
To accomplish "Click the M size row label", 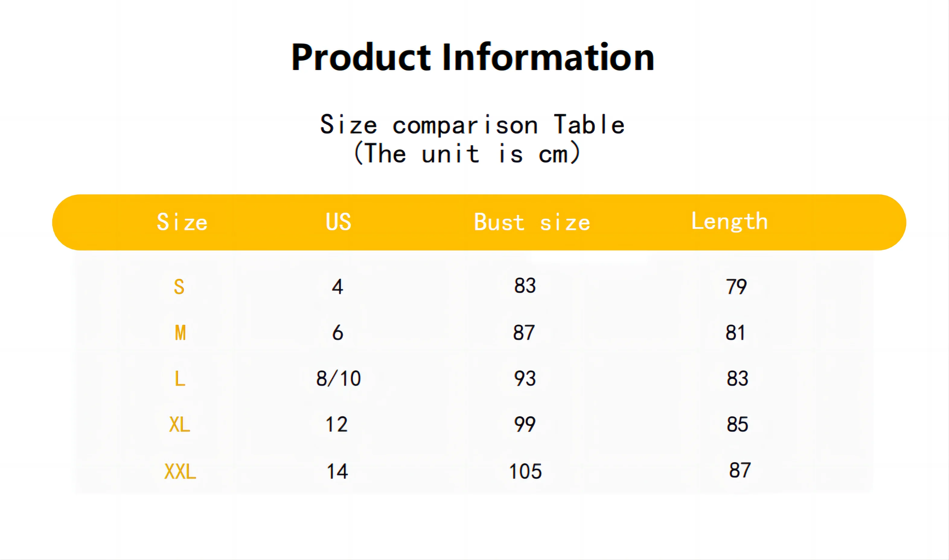I will [180, 333].
